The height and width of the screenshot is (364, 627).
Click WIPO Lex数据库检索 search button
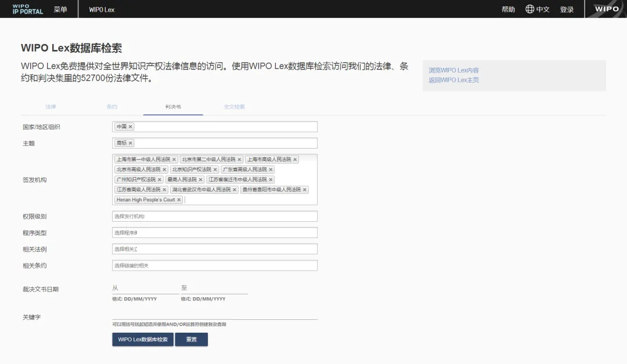[x=143, y=340]
